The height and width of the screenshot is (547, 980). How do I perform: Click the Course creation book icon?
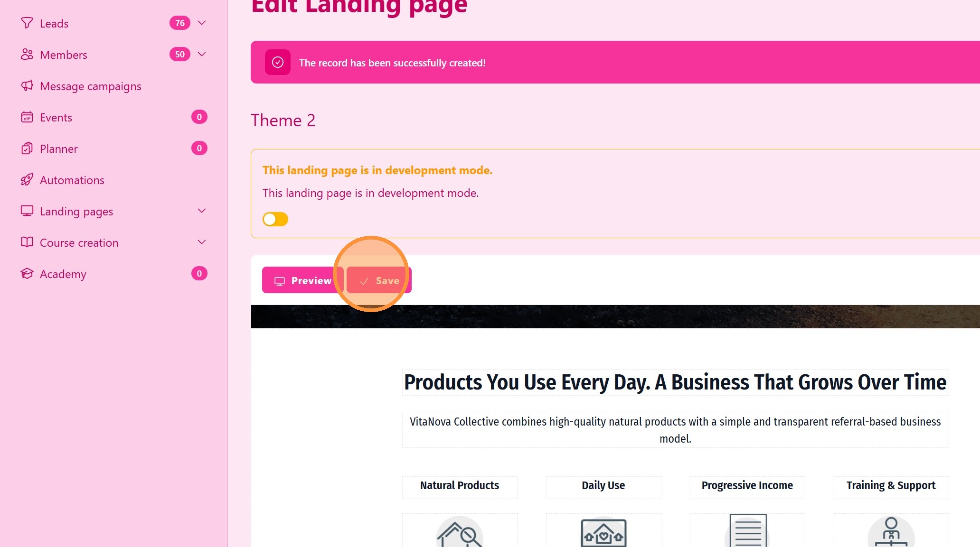click(27, 242)
